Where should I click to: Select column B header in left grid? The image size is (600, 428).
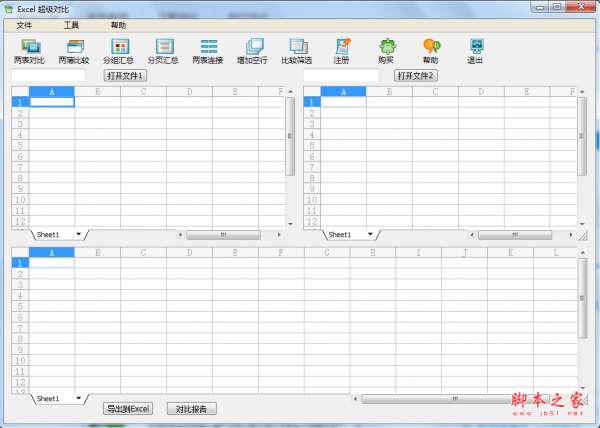[x=98, y=91]
